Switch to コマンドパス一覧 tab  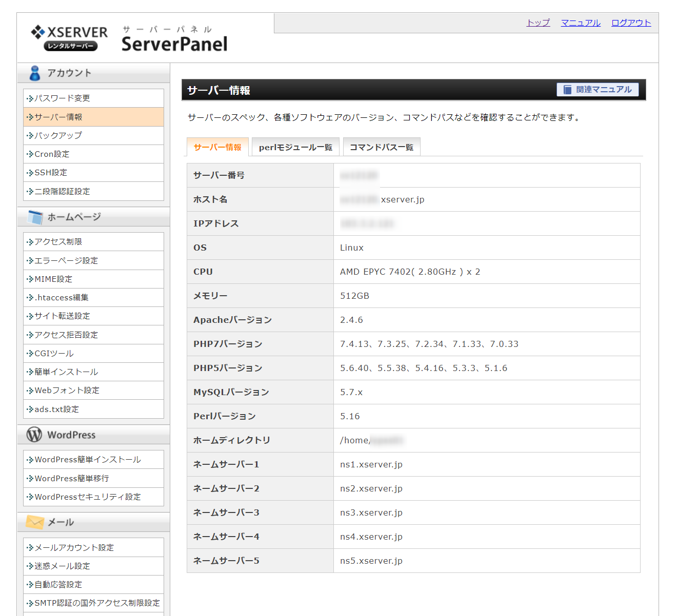pyautogui.click(x=382, y=147)
